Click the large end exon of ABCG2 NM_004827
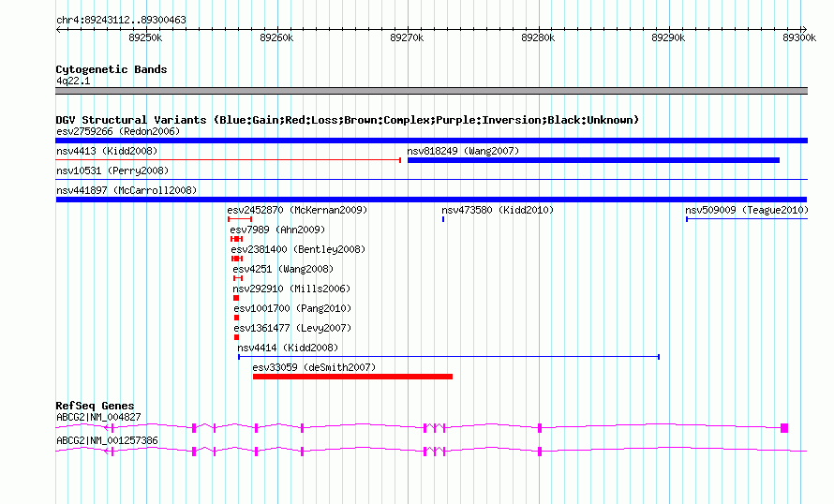Screen dimensions: 834x504 (784, 428)
